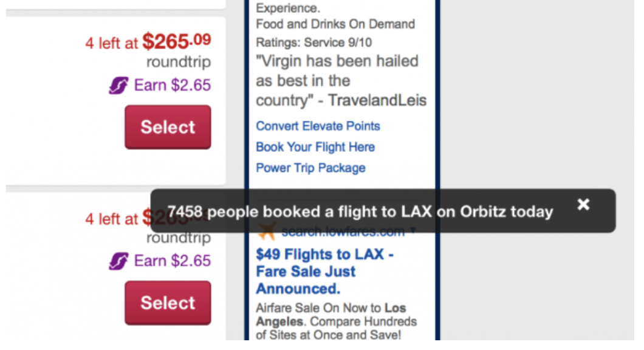Click Earn $2.65 text in second fare

[x=172, y=261]
